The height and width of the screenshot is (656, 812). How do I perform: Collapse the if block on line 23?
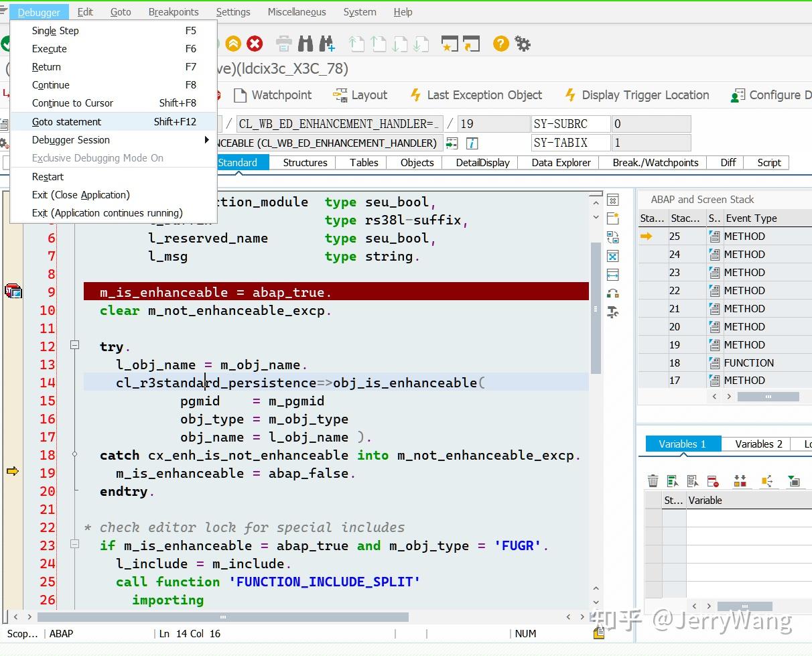pyautogui.click(x=75, y=545)
